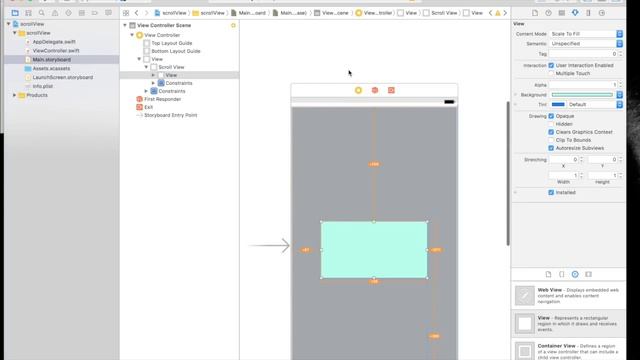Select Info.plist file
Image resolution: width=640 pixels, height=360 pixels.
pyautogui.click(x=43, y=86)
